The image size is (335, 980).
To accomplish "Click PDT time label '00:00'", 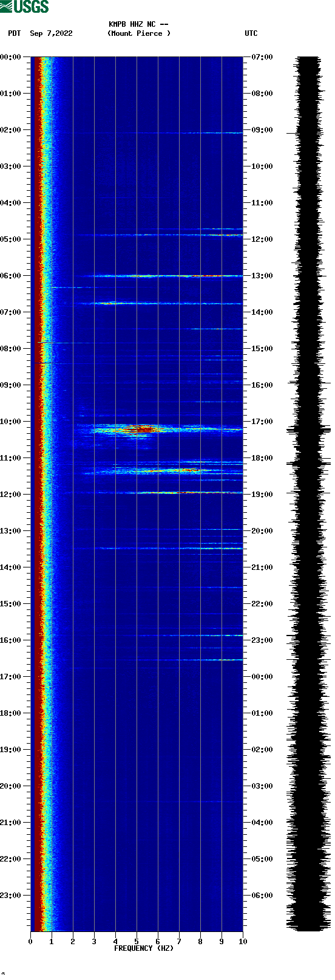I will 10,57.
